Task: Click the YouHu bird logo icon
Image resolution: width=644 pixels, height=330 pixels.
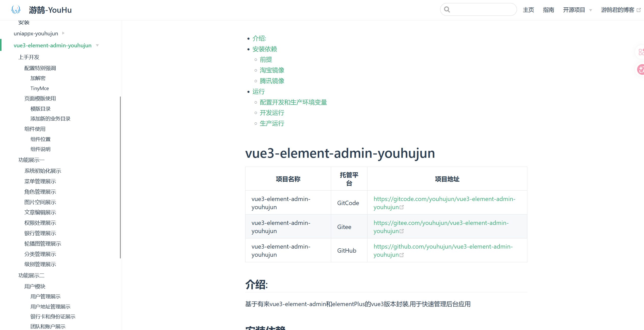Action: (16, 10)
